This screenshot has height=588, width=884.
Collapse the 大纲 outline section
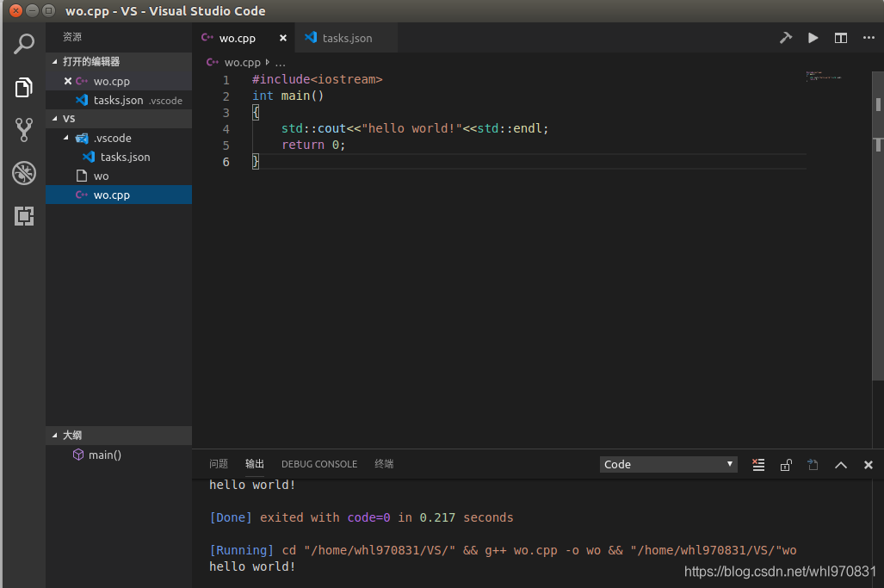(x=119, y=436)
